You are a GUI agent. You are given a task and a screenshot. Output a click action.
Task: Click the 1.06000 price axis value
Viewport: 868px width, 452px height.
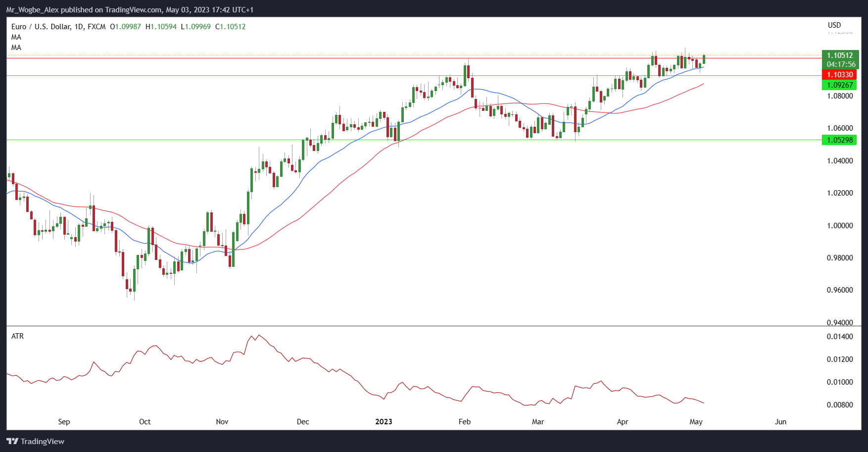[x=840, y=128]
